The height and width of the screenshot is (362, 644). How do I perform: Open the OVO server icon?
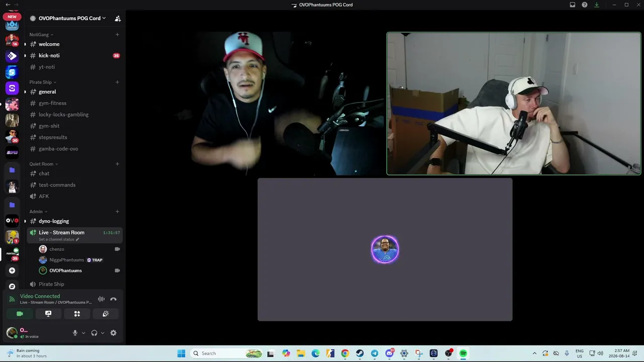click(12, 221)
